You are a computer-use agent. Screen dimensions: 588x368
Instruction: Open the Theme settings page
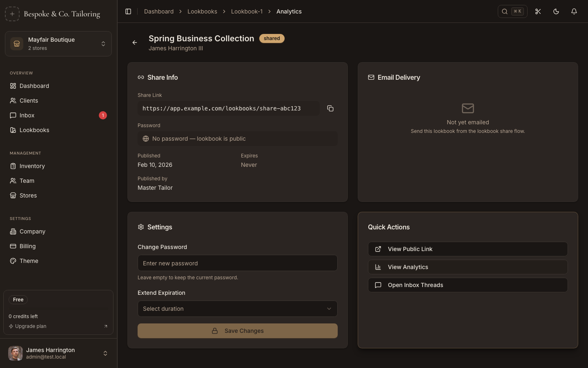tap(29, 261)
